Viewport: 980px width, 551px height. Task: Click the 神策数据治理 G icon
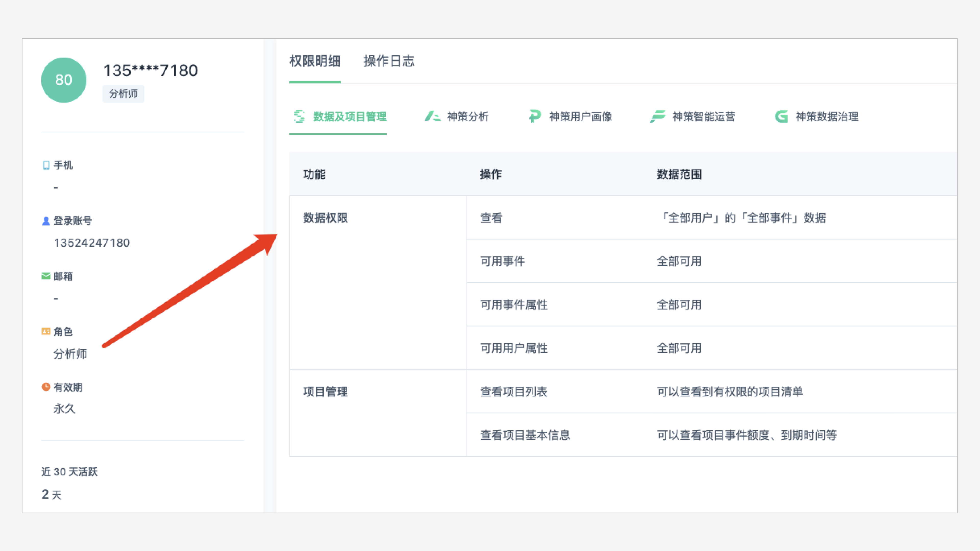781,116
